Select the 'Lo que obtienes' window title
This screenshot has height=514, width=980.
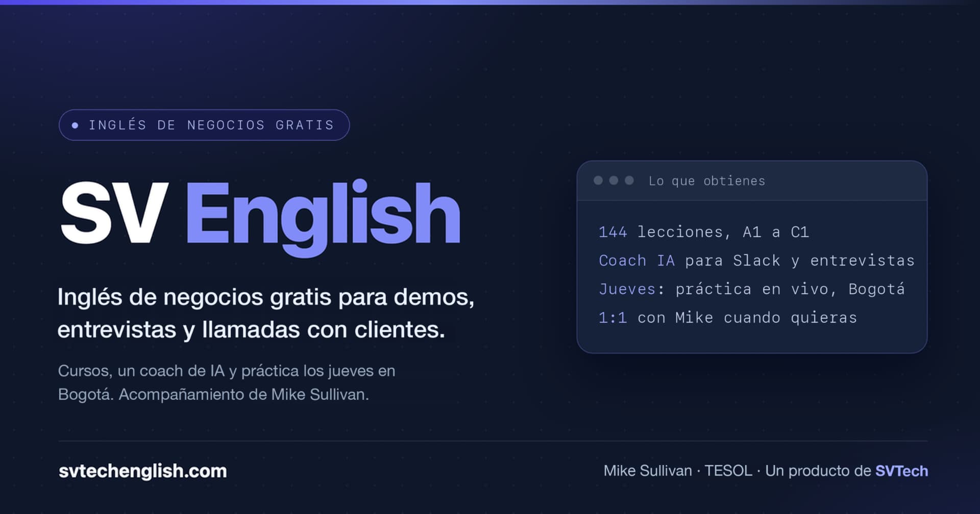[x=707, y=181]
